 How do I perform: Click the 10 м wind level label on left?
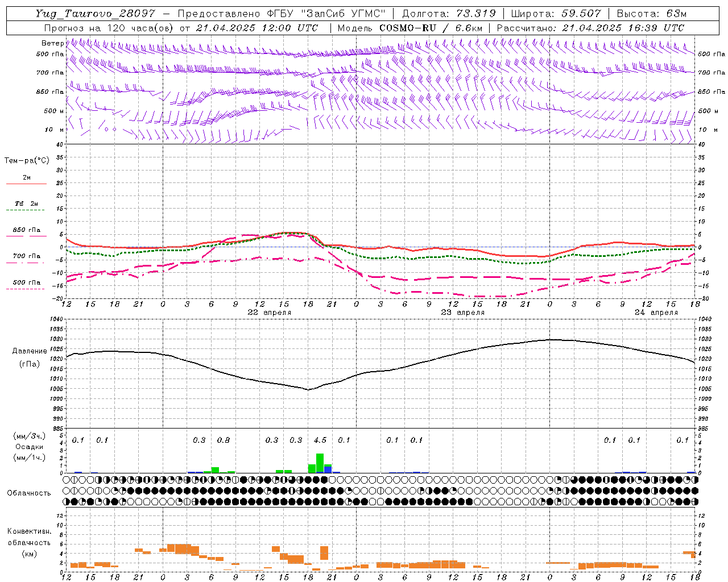54,130
